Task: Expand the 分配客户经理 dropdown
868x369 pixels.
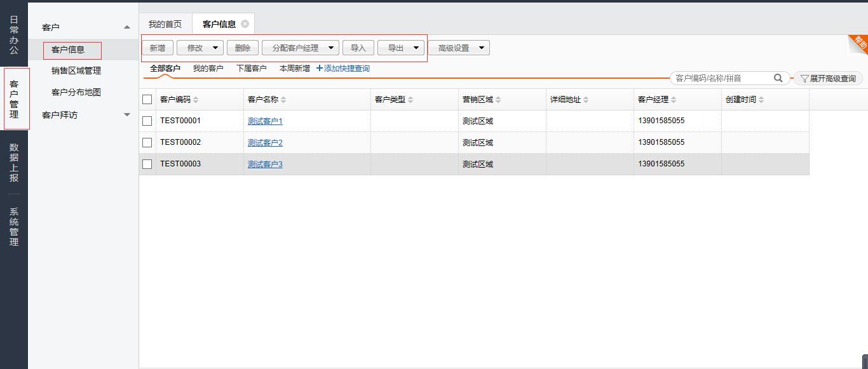Action: 331,48
